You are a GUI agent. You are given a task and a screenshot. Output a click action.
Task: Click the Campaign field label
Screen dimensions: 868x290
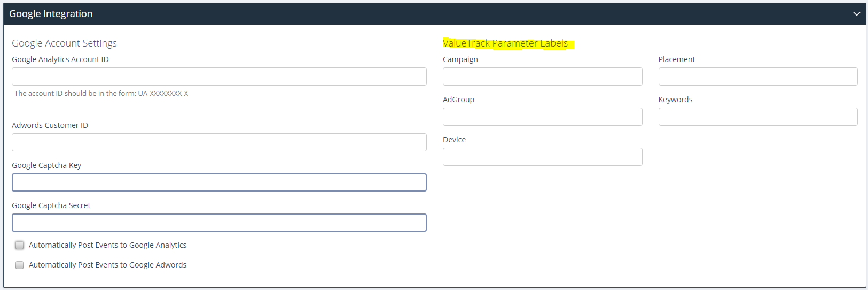[460, 59]
